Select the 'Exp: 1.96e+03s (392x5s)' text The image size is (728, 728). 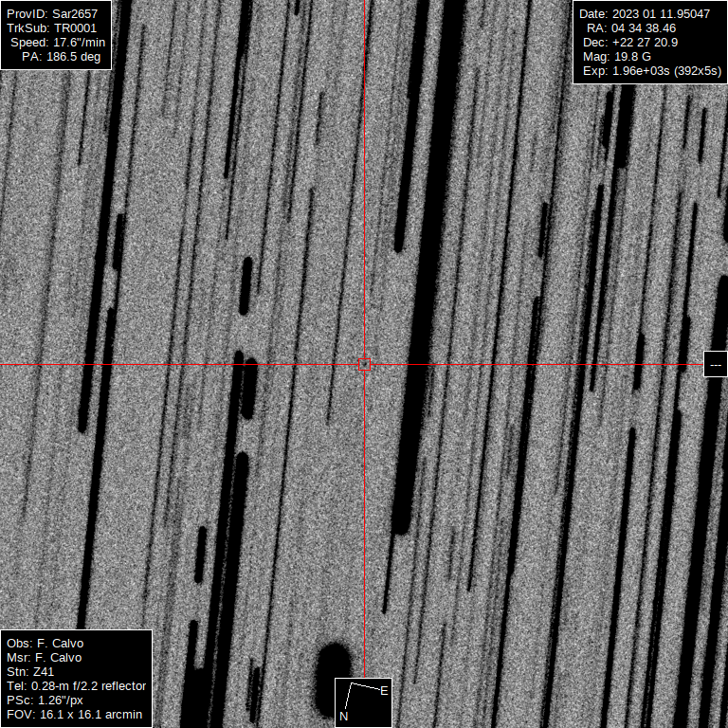(652, 71)
